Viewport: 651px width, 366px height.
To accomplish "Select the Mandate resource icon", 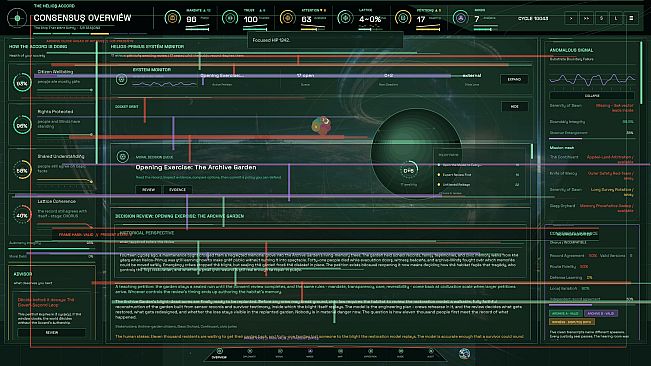I will tap(172, 18).
